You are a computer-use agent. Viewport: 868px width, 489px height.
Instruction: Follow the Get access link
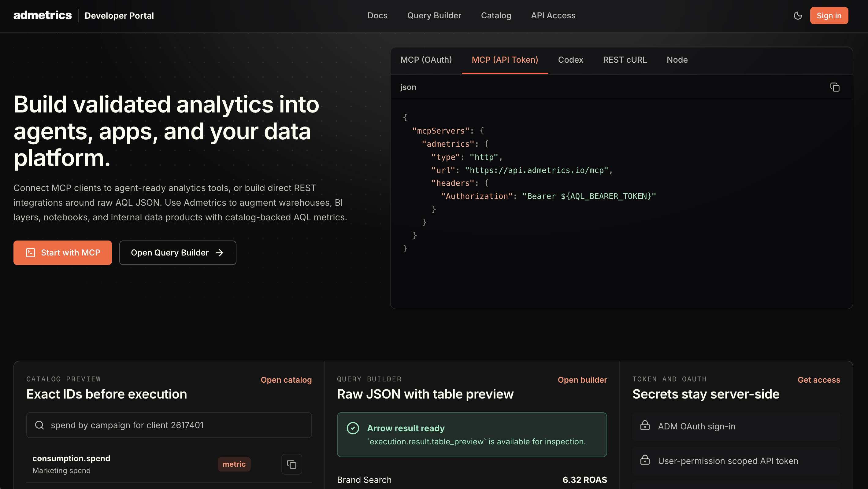click(x=819, y=380)
